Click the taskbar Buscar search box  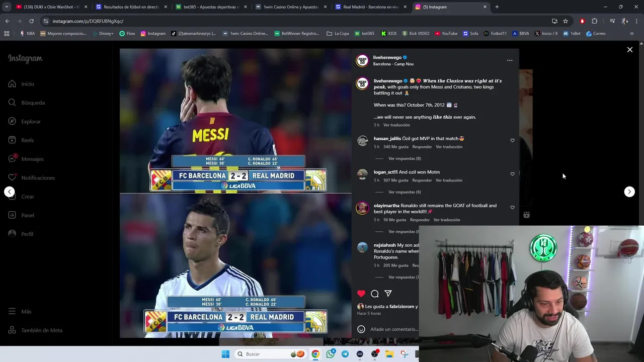[x=271, y=354]
